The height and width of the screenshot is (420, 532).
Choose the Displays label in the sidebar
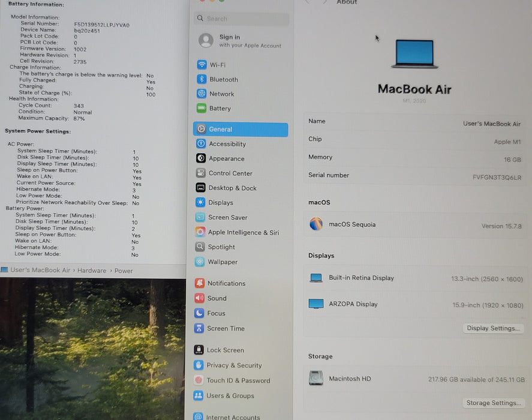(221, 203)
